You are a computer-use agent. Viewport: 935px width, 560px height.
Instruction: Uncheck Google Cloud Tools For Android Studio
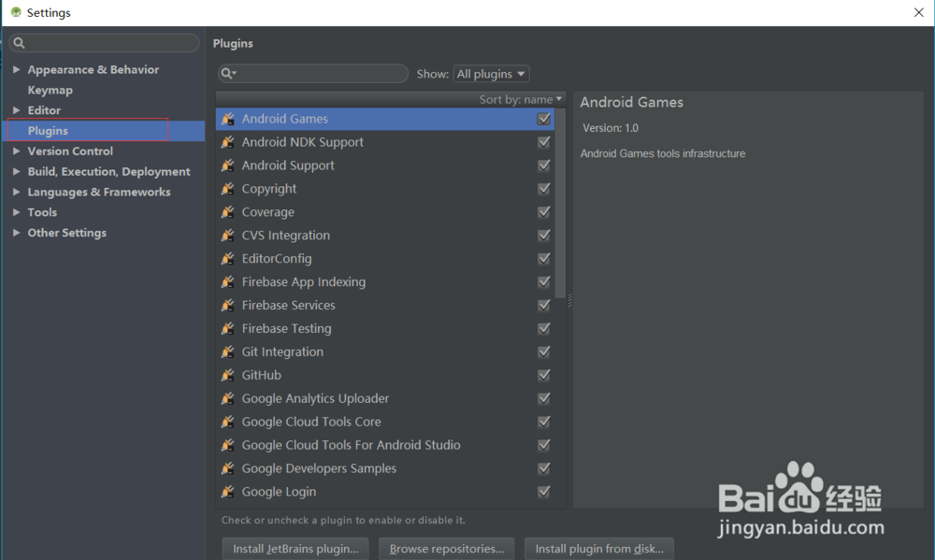544,444
